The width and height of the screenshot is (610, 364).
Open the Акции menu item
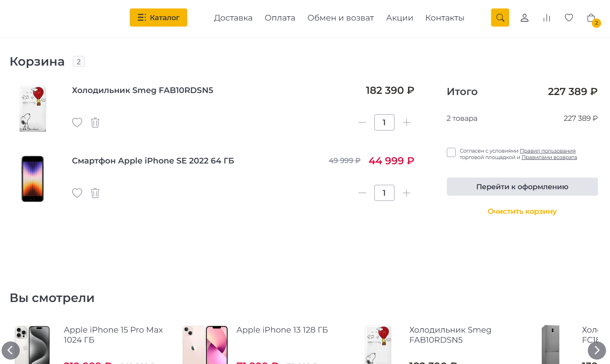click(399, 18)
